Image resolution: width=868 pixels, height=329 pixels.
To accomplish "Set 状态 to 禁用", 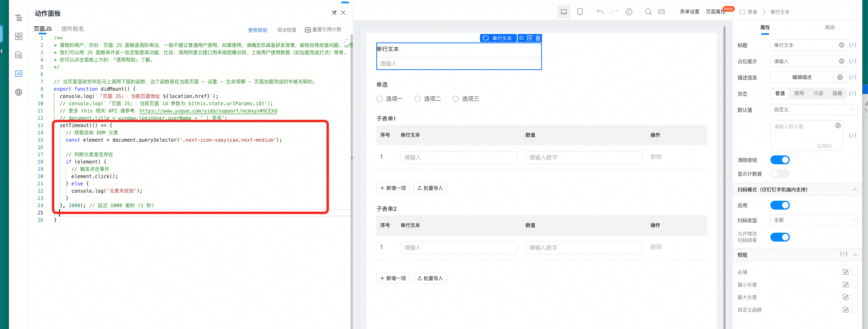I will [x=799, y=93].
